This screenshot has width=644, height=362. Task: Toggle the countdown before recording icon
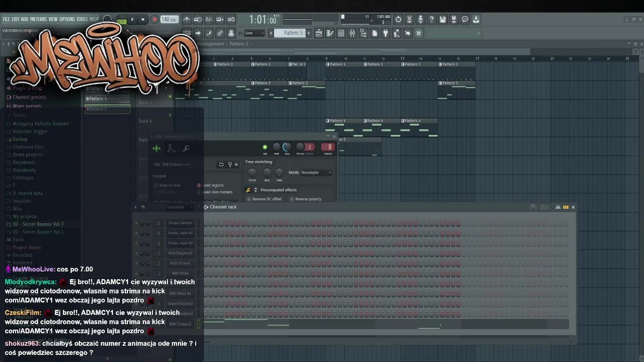[209, 20]
